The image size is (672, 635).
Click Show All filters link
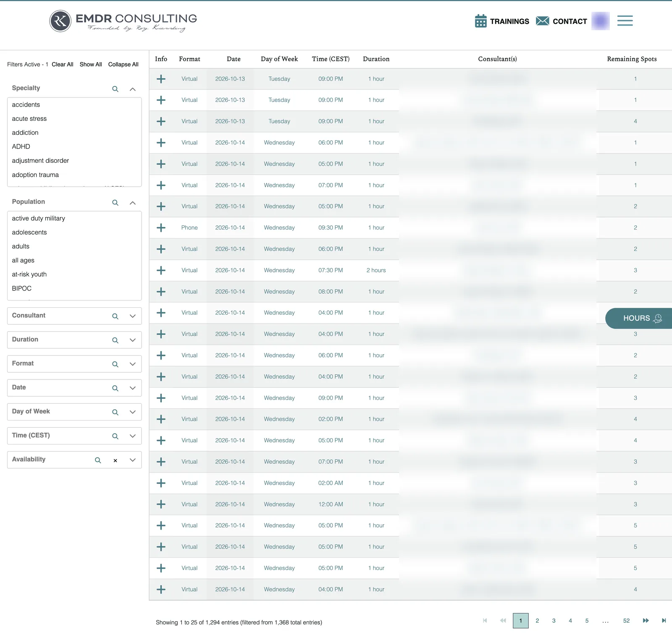coord(91,64)
